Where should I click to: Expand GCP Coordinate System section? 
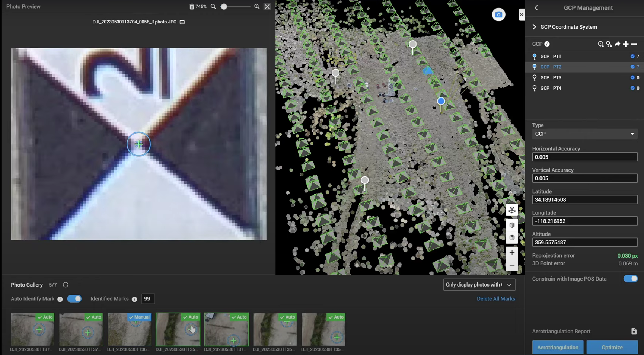click(x=535, y=27)
